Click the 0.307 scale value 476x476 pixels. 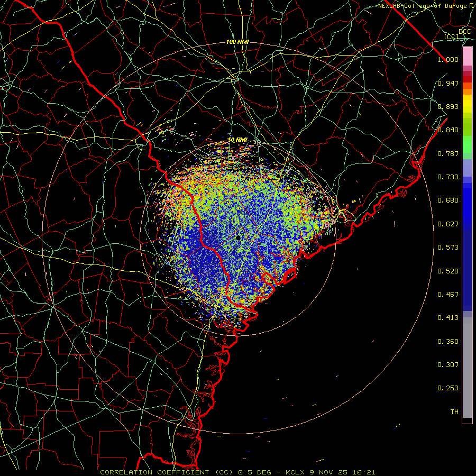(448, 365)
